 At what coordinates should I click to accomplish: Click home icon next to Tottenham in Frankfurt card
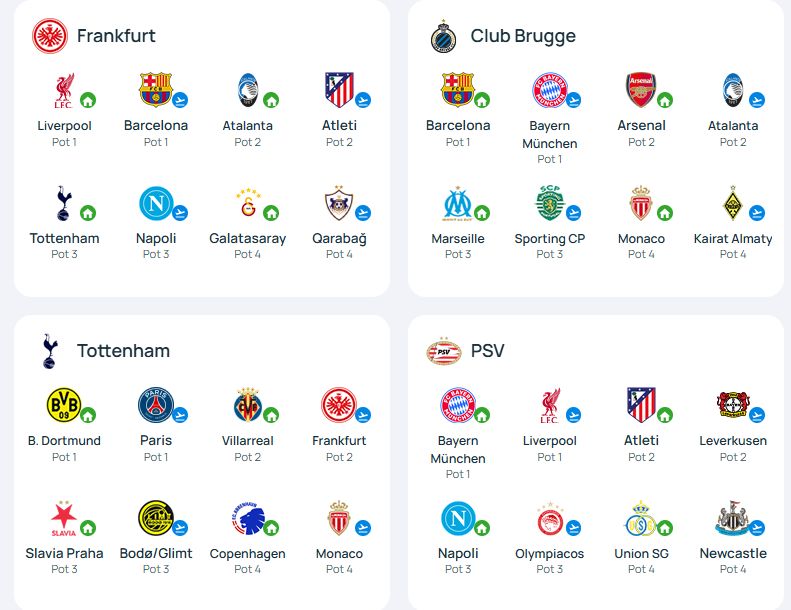point(88,213)
